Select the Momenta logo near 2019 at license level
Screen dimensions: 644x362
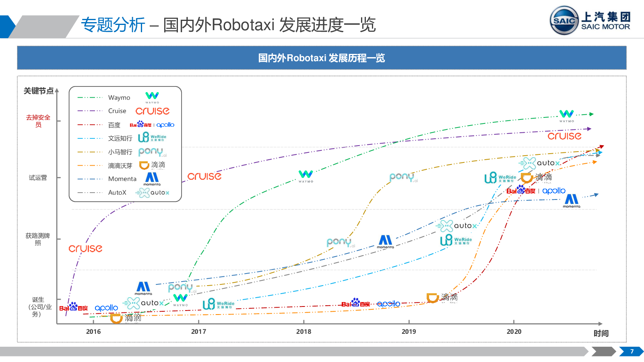(x=385, y=242)
